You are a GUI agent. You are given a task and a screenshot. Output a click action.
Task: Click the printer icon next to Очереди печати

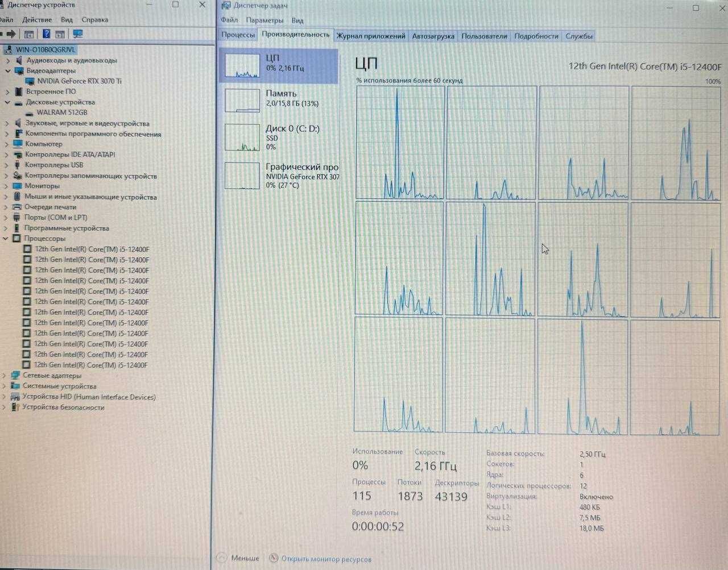[x=17, y=207]
